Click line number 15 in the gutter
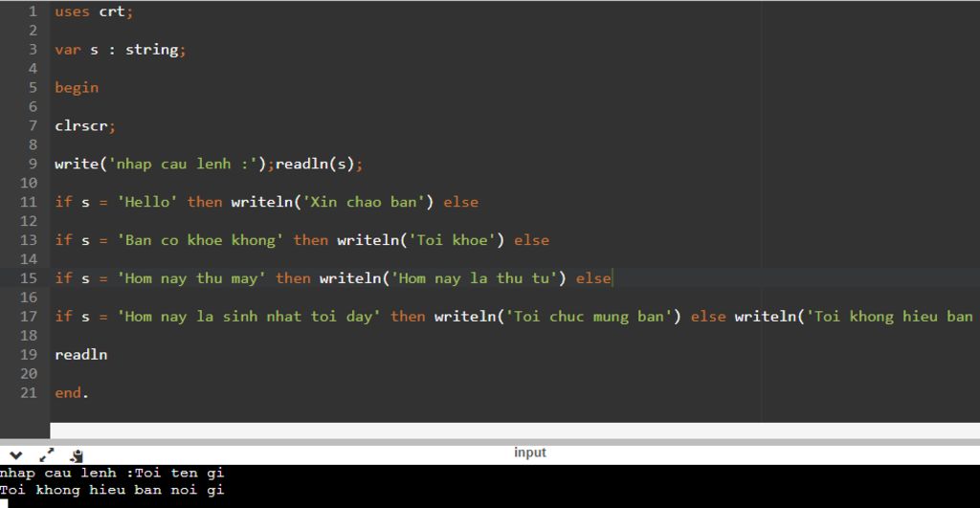This screenshot has width=980, height=508. point(29,278)
